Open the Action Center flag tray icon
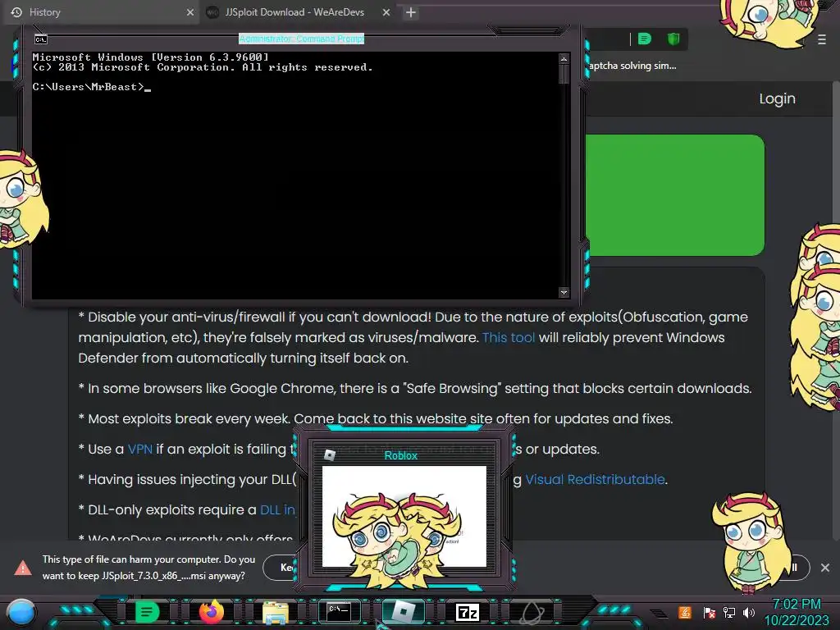 click(x=709, y=612)
